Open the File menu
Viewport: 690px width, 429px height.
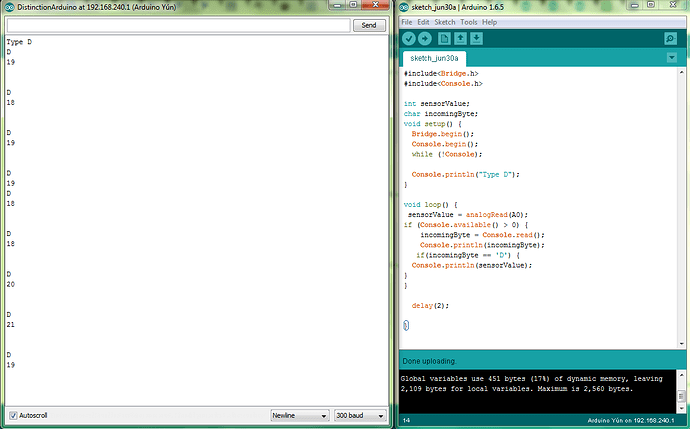(407, 22)
